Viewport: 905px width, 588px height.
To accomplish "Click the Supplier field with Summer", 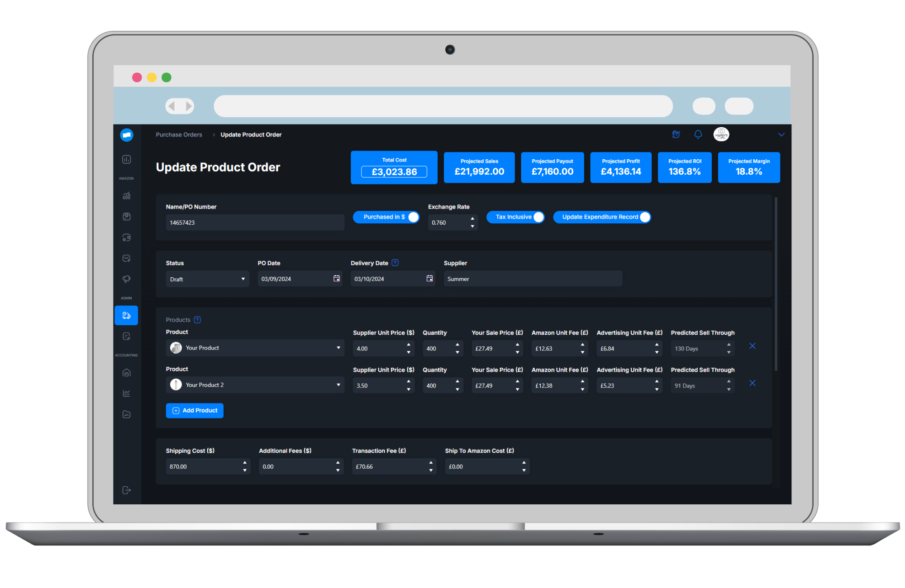I will [x=533, y=279].
